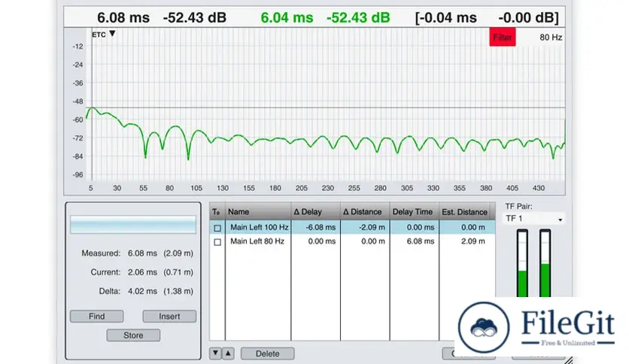Select the 80 Hz filter frequency value
The width and height of the screenshot is (629, 364).
(x=551, y=38)
